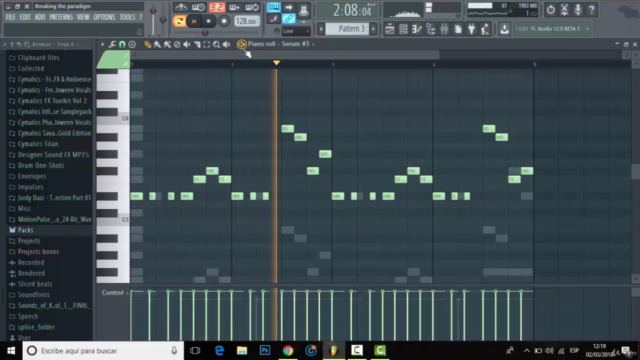The image size is (640, 360).
Task: Click the desk lamp icon in toolbar
Action: [x=485, y=29]
